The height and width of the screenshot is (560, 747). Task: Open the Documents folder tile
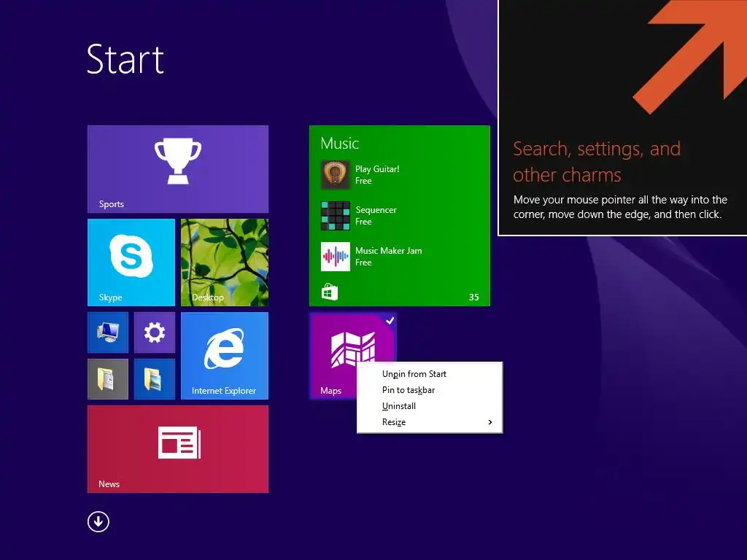tap(108, 379)
